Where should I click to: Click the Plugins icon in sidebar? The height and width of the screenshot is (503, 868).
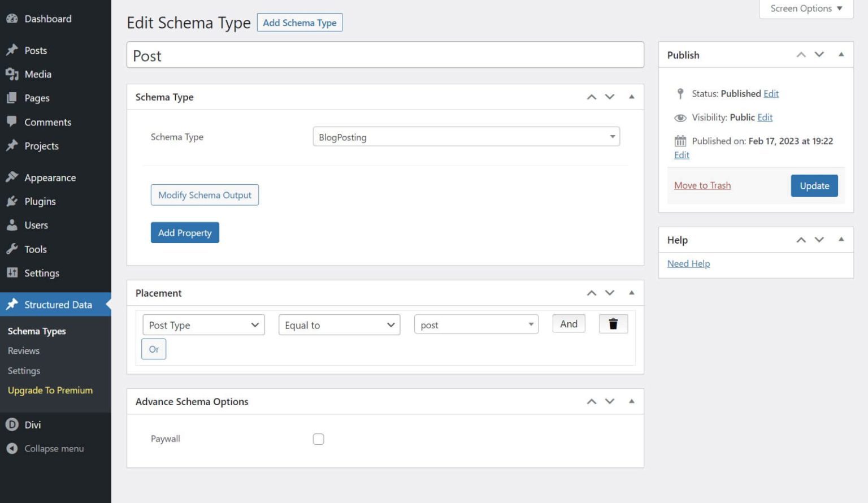pos(11,201)
